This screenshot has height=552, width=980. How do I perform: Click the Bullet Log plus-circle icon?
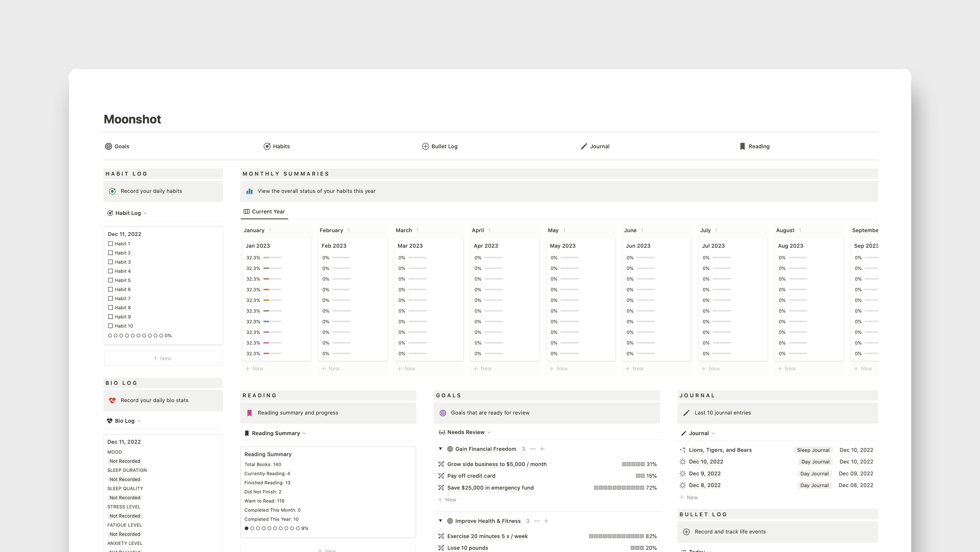pos(425,146)
